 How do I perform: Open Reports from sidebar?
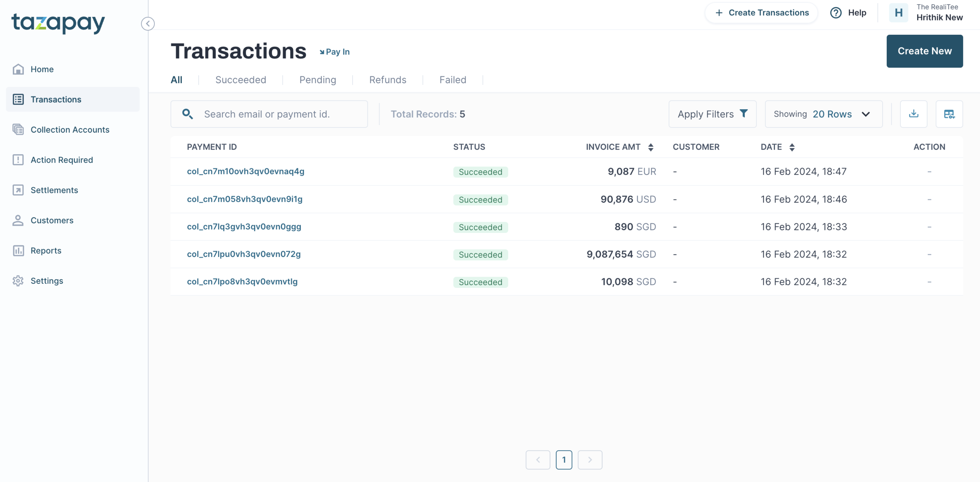pyautogui.click(x=46, y=250)
